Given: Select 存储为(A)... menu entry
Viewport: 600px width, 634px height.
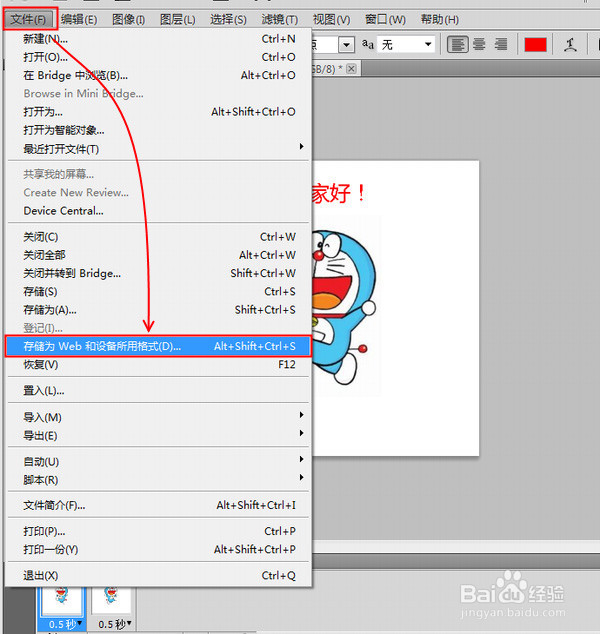Looking at the screenshot, I should [x=158, y=310].
